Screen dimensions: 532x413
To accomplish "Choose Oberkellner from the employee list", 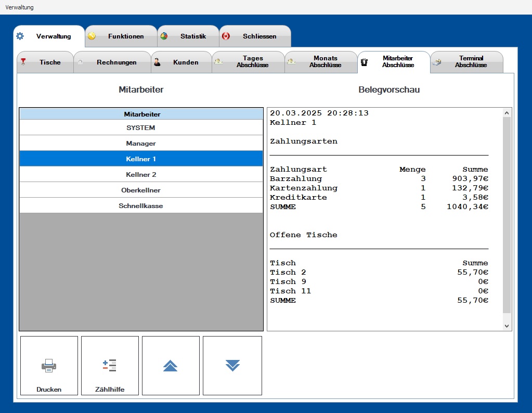I will 141,190.
